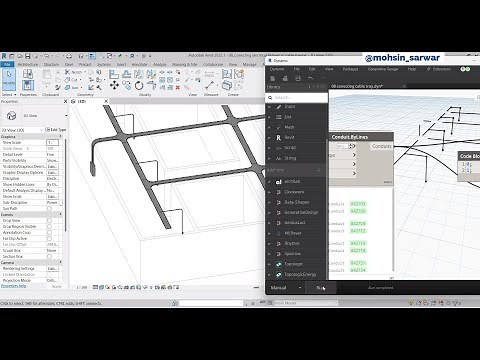Click the Save icon in Revit quick access toolbar
This screenshot has width=480, height=360.
point(28,56)
